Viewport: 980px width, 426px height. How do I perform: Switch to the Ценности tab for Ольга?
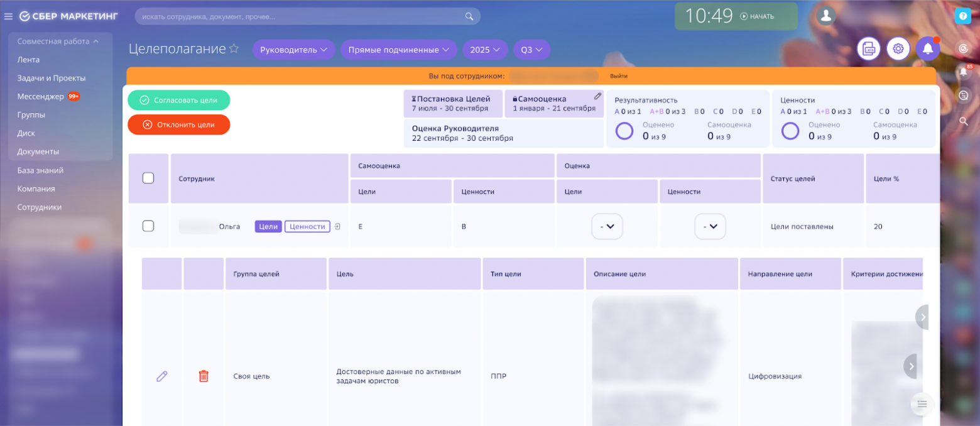point(307,226)
